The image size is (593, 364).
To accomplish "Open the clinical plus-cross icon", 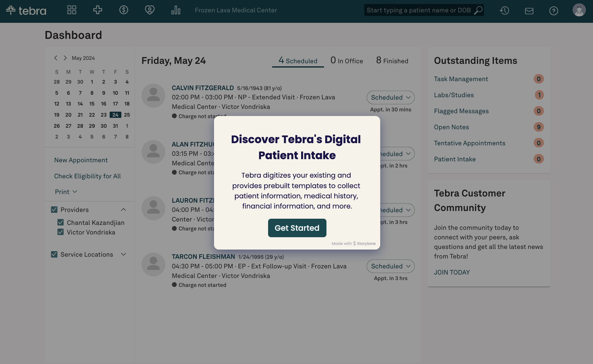I will pyautogui.click(x=98, y=10).
